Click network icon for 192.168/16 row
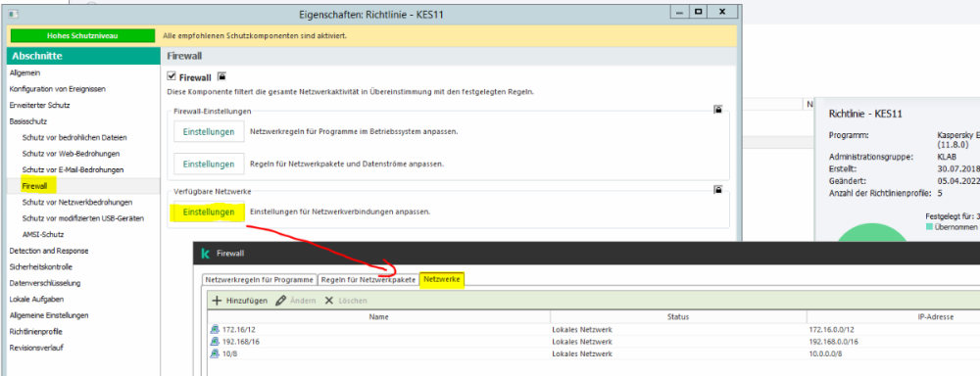Viewport: 980px width, 376px height. (215, 342)
